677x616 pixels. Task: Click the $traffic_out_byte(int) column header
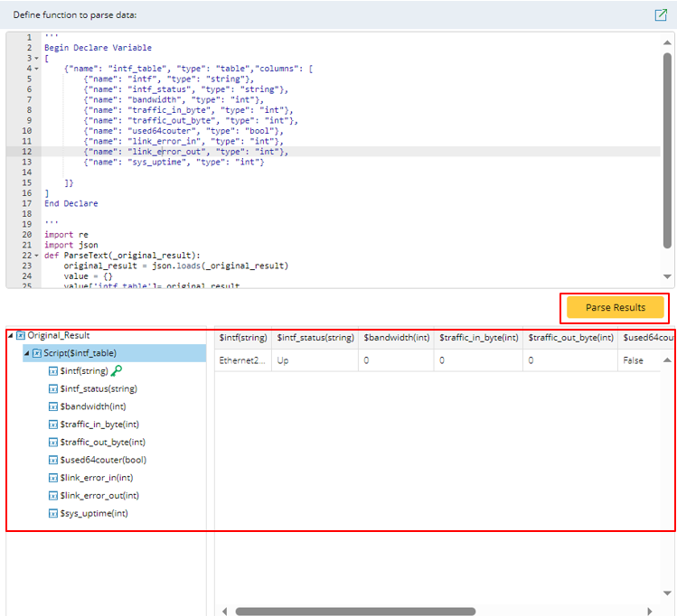570,337
